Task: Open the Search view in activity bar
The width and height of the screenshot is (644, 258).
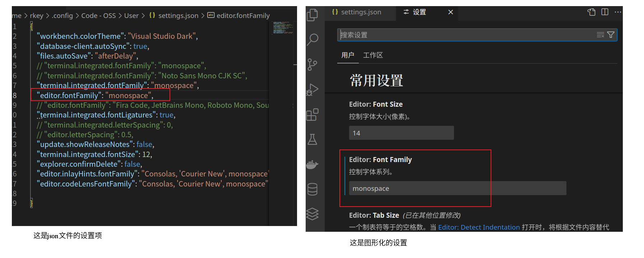Action: 312,40
